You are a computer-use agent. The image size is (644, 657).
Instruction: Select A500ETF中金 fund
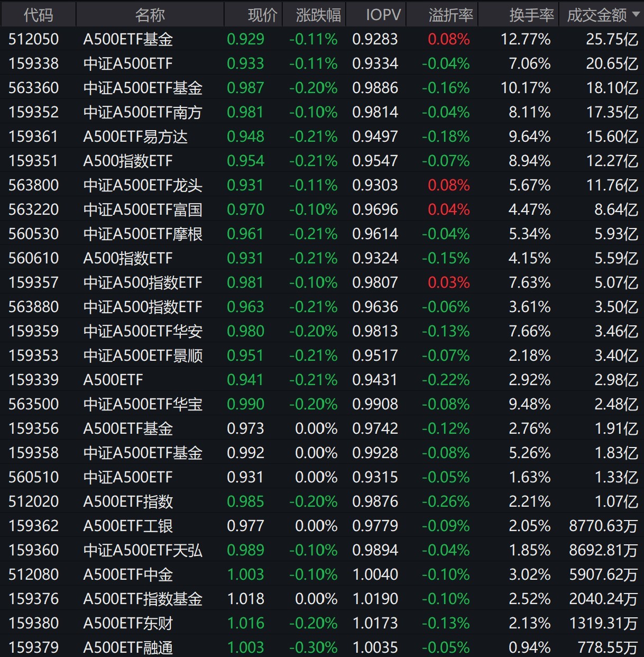point(128,574)
